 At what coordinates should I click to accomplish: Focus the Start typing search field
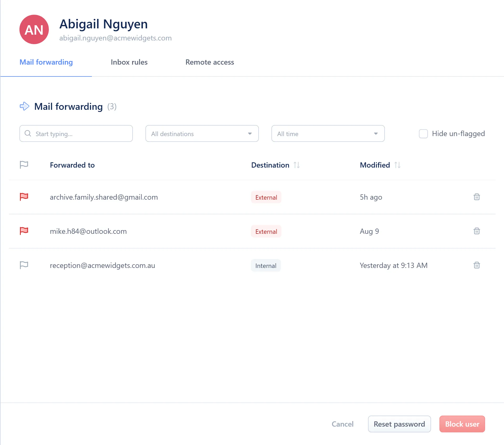click(76, 133)
